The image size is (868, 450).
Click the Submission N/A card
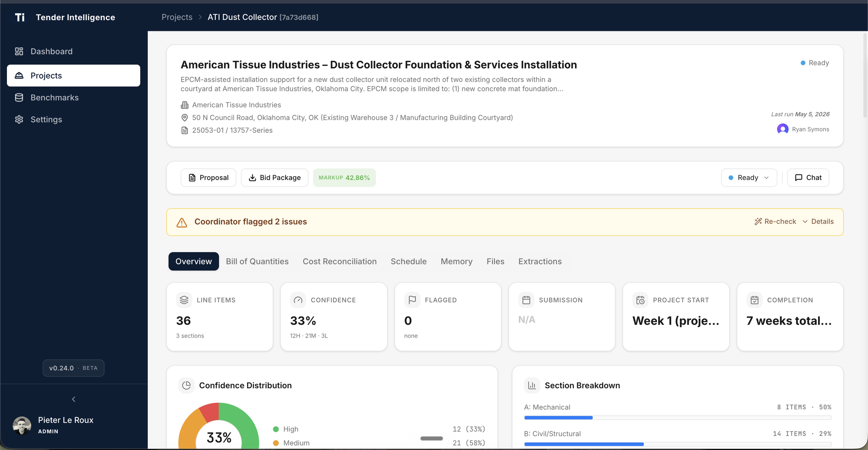coord(562,317)
